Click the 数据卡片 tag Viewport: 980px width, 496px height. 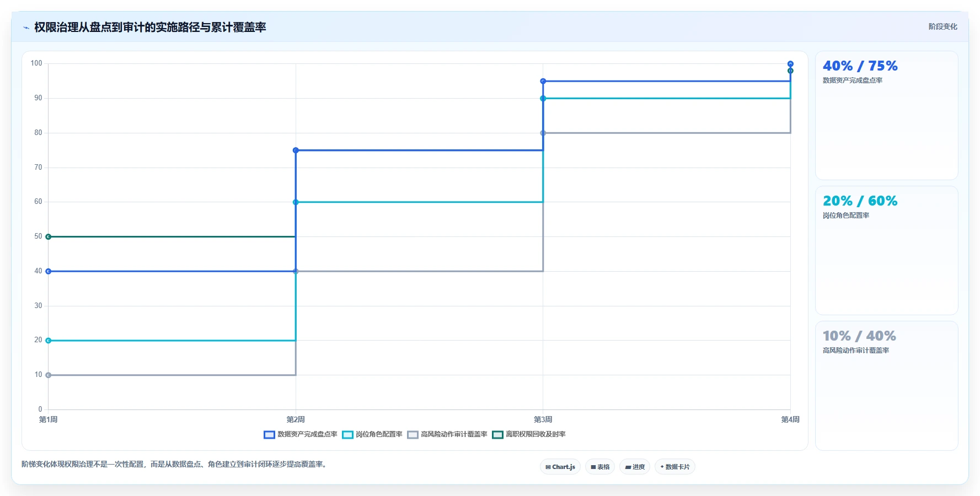[675, 467]
